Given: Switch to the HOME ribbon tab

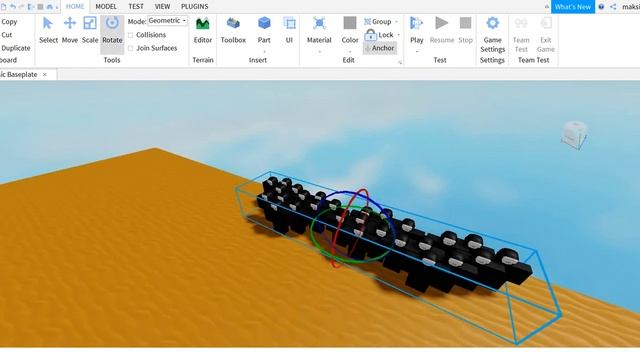Looking at the screenshot, I should pos(75,7).
